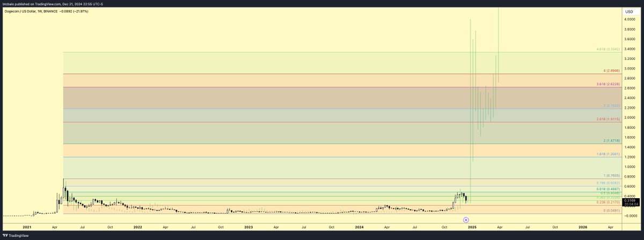Click 3.0000 on the price axis
644x240 pixels.
(x=630, y=69)
